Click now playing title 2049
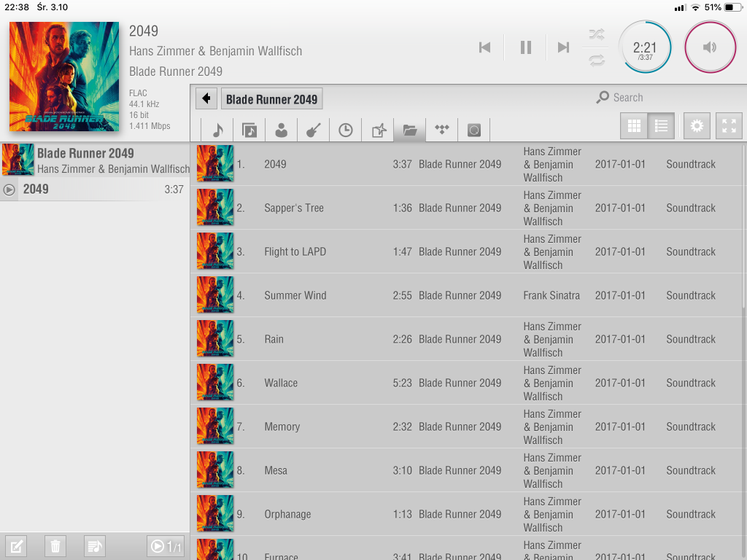Screen dimensions: 747x560 (144, 31)
